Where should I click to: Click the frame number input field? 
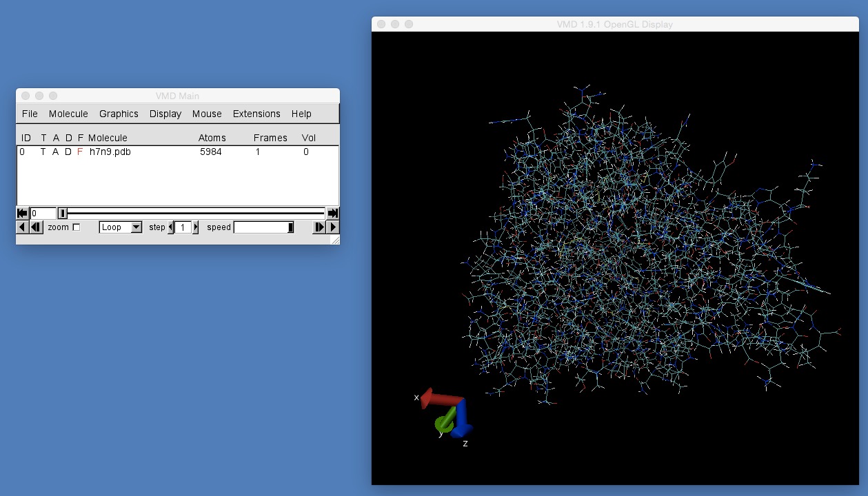click(x=43, y=213)
